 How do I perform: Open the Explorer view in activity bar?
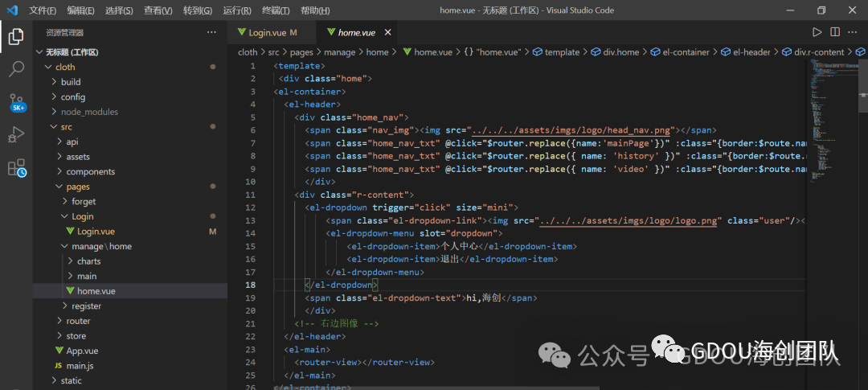pyautogui.click(x=16, y=36)
